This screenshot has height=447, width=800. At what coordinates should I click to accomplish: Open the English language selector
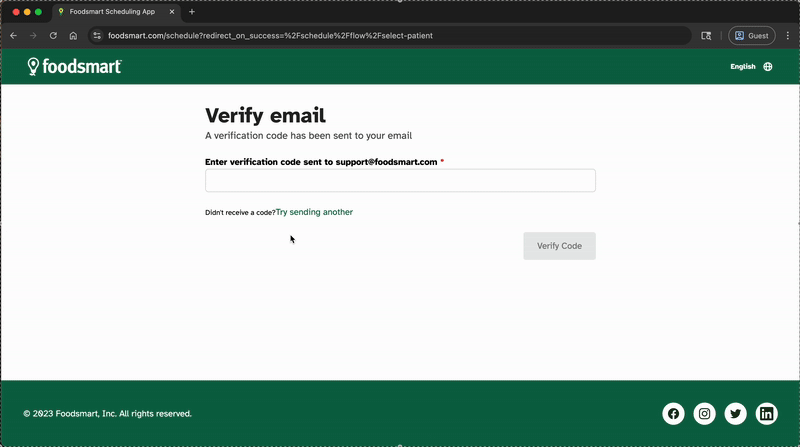(751, 67)
